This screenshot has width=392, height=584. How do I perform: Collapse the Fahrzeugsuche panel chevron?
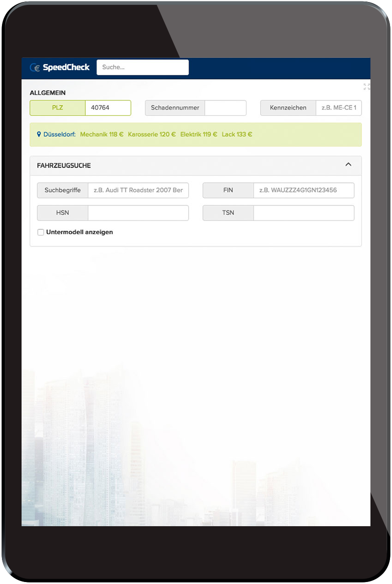pos(348,165)
